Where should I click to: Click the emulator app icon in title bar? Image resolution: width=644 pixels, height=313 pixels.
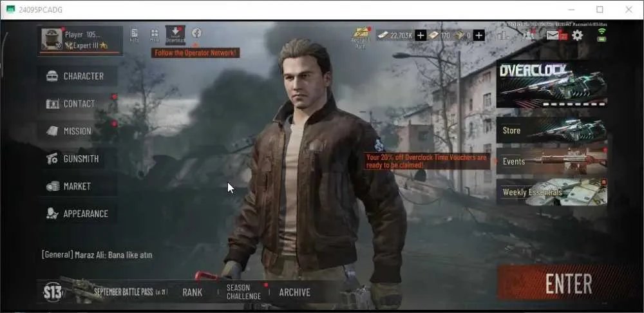click(11, 10)
